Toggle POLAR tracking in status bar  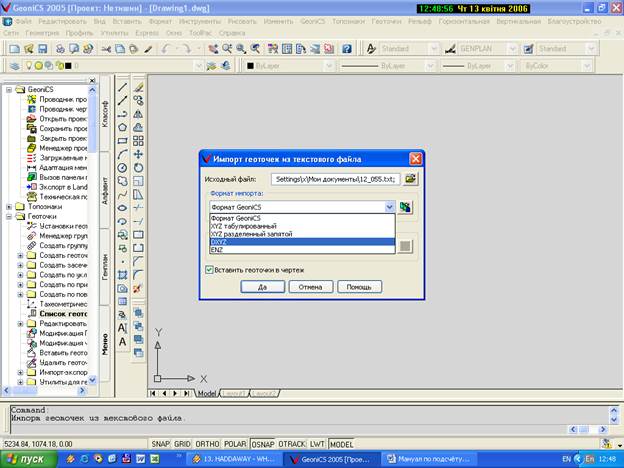tap(235, 444)
